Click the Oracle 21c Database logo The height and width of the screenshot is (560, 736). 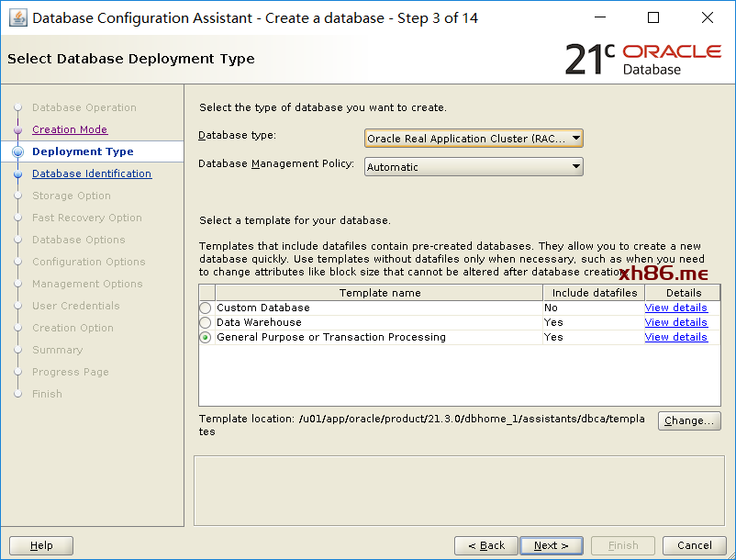click(642, 59)
